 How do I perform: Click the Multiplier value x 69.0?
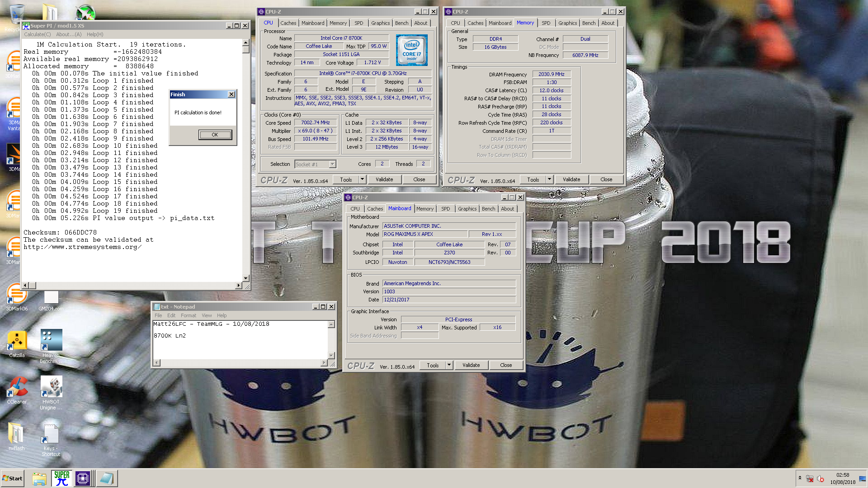tap(316, 131)
